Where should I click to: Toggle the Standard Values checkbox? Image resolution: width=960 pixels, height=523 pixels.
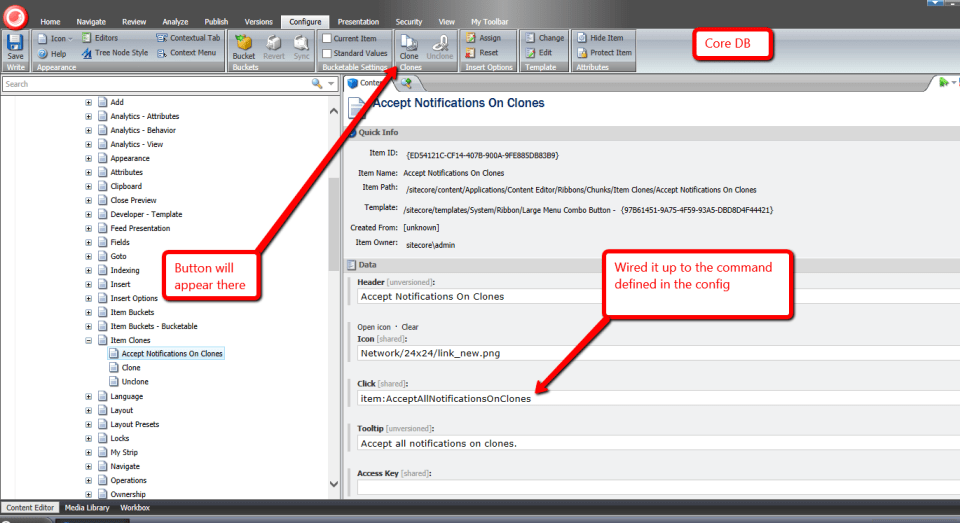click(327, 53)
